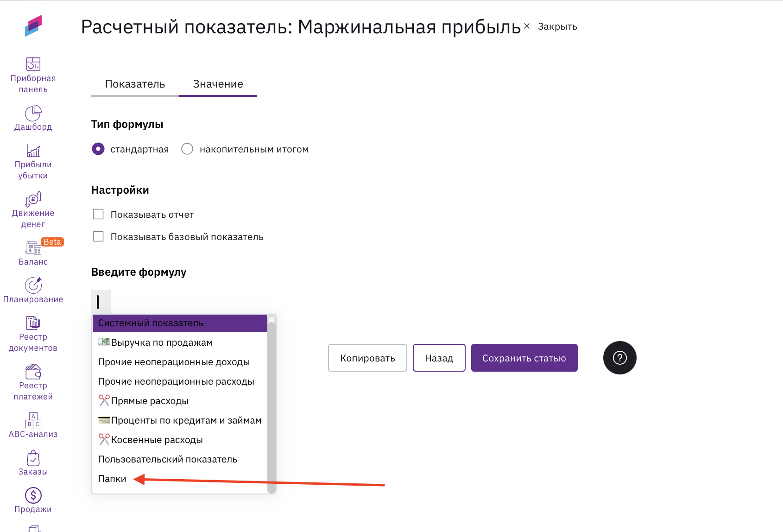Screen dimensions: 783x532
Task: Click the Сохранить статью button
Action: [x=524, y=358]
